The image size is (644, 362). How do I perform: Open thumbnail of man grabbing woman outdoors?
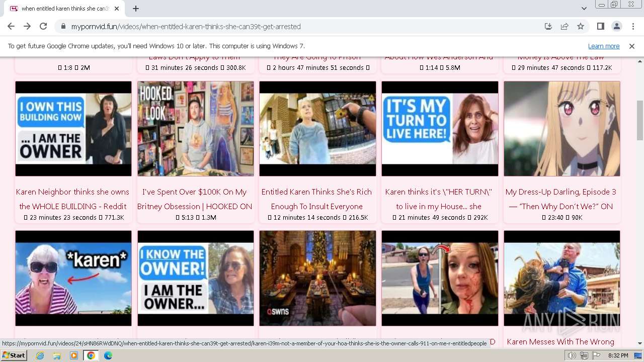pyautogui.click(x=562, y=278)
